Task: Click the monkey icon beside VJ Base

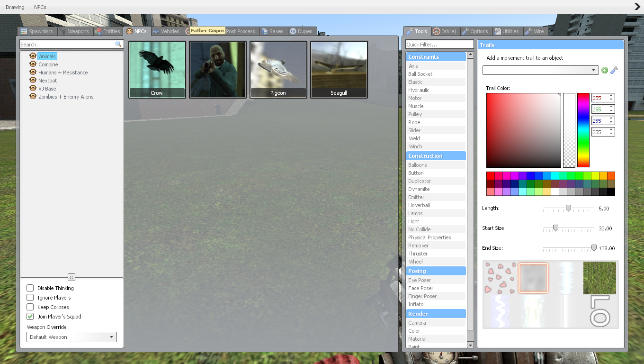Action: (33, 88)
